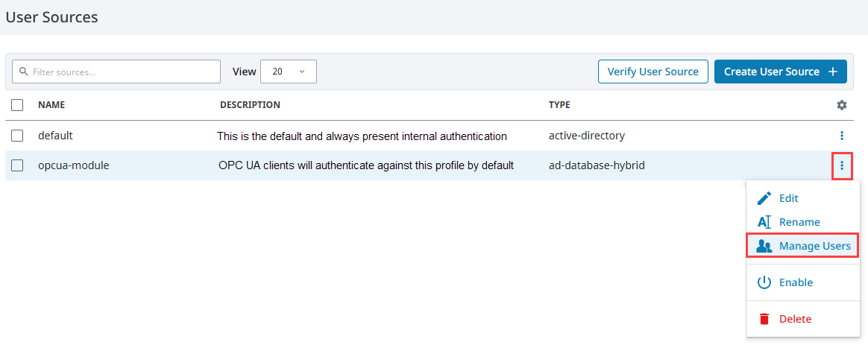This screenshot has height=345, width=868.
Task: Click three-dot menu icon for opcua-module
Action: [841, 165]
